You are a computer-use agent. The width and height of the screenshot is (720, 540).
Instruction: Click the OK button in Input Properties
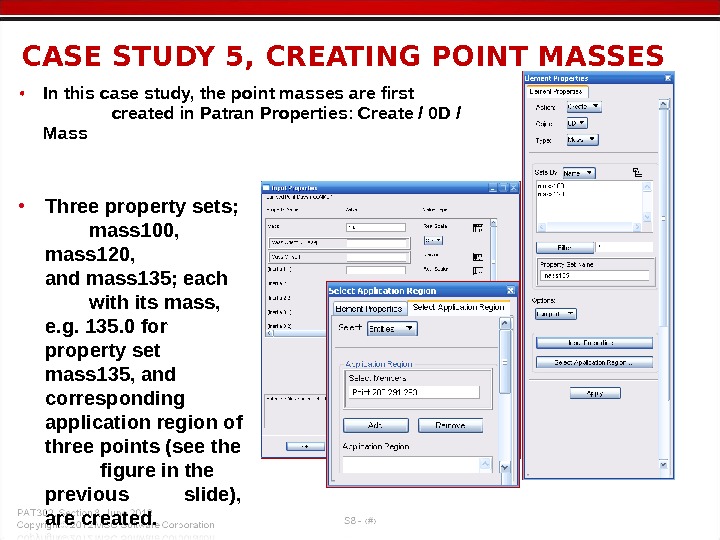(x=305, y=446)
